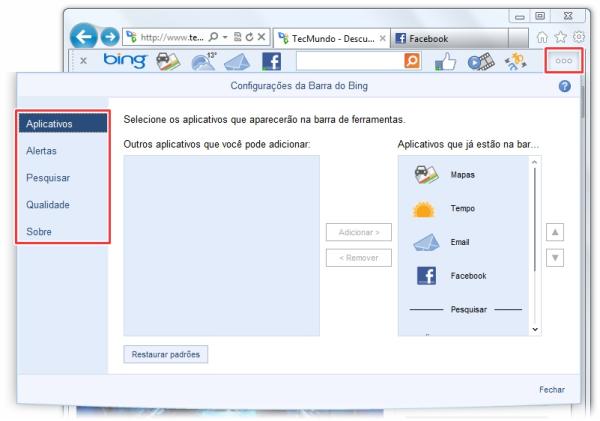The width and height of the screenshot is (600, 421).
Task: Click the apps list scrollbar thumb
Action: pos(535,219)
